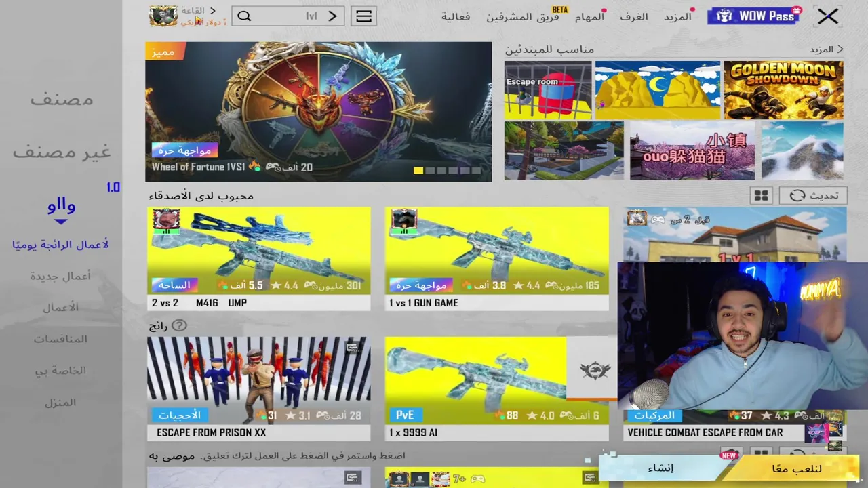
Task: Switch to the الغرف tab
Action: coord(634,16)
